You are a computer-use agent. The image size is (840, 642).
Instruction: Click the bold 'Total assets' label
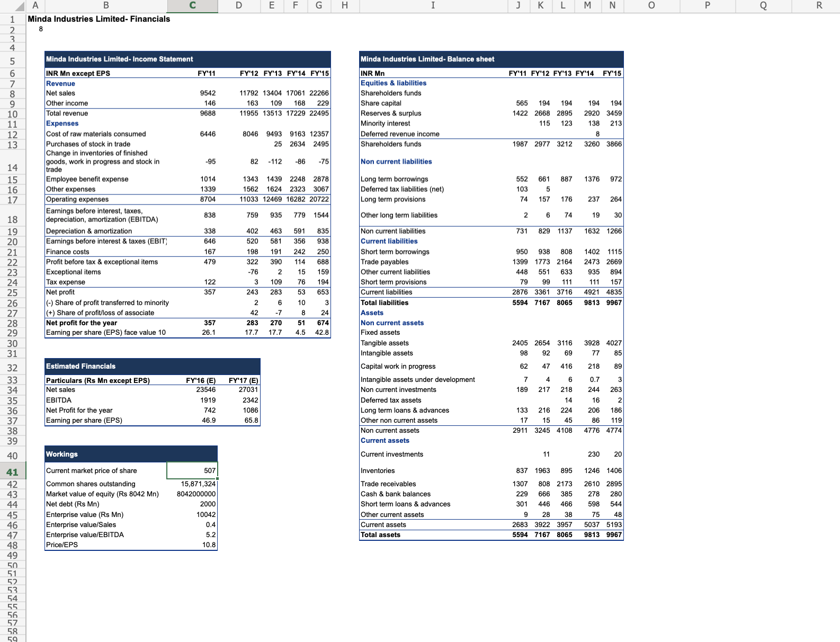click(x=380, y=534)
